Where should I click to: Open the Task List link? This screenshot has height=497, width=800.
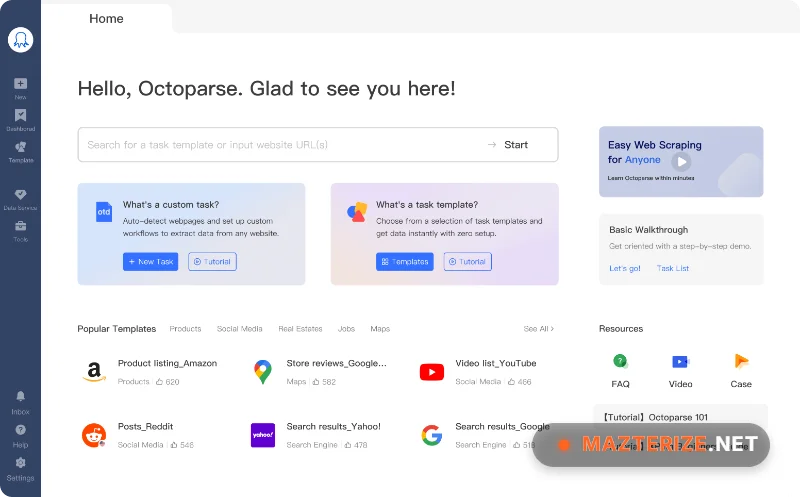672,268
